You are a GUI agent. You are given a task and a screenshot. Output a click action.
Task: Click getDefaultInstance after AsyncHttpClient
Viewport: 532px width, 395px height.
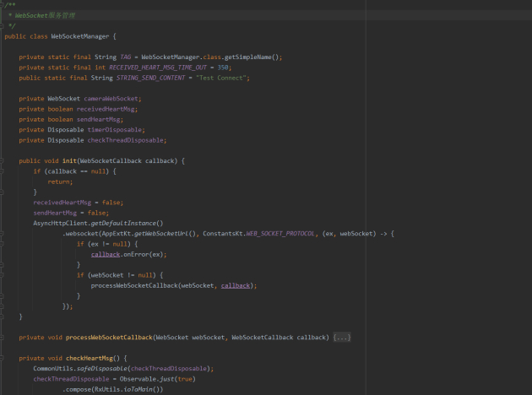point(128,223)
